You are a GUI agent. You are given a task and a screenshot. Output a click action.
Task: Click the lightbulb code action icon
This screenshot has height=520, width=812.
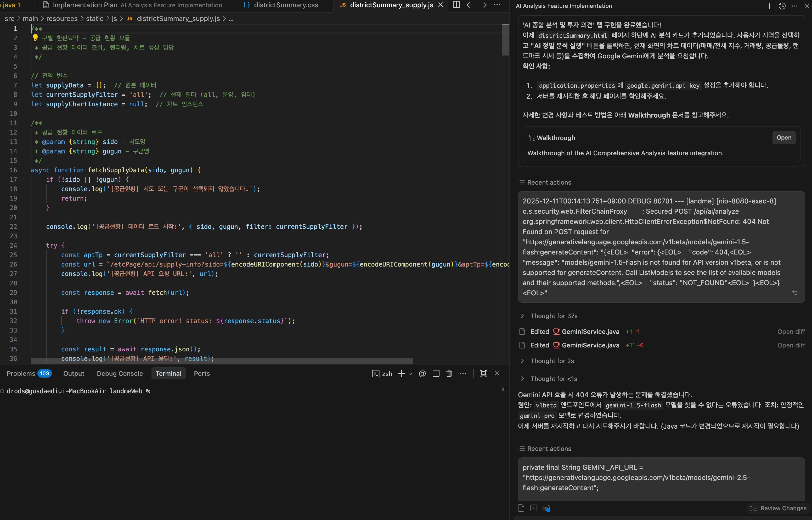(x=35, y=37)
